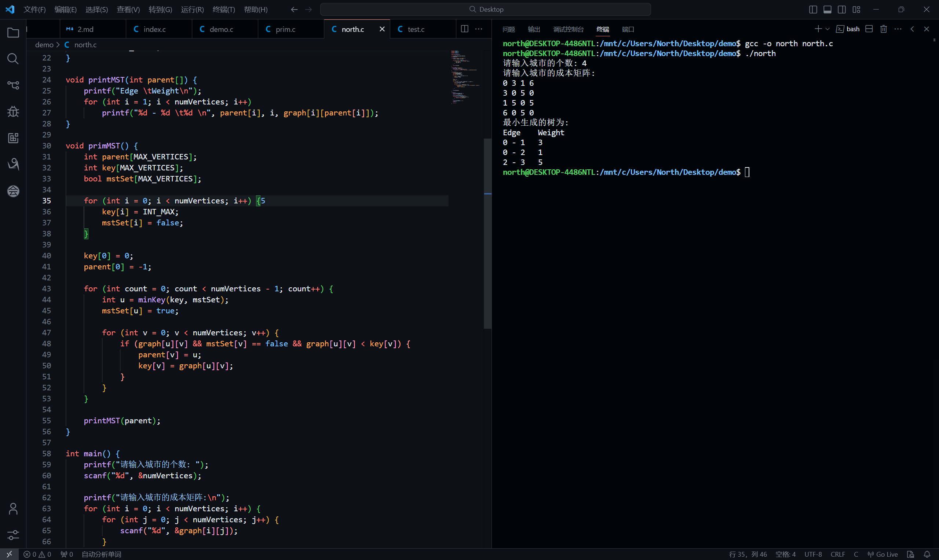The height and width of the screenshot is (560, 939).
Task: Click the Accounts icon in activity bar
Action: (13, 509)
